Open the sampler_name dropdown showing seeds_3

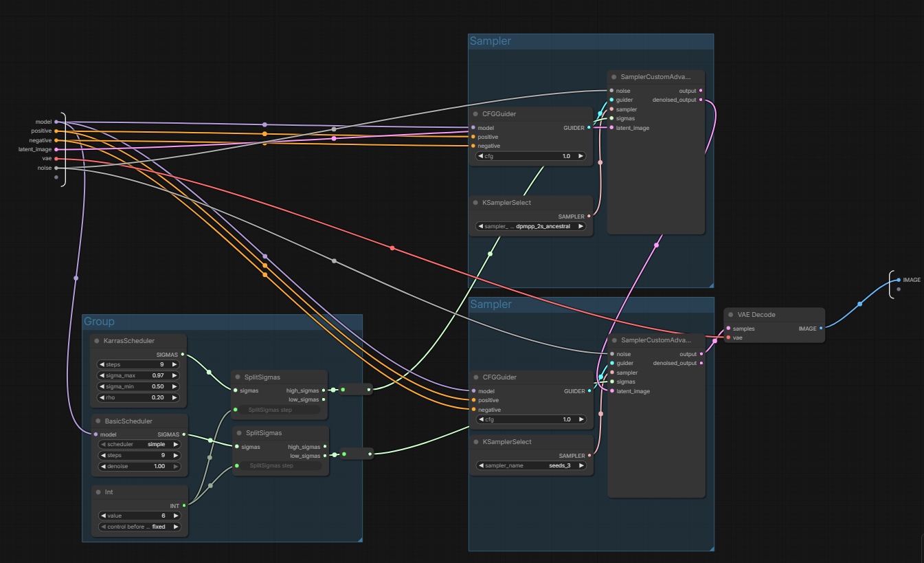coord(531,465)
